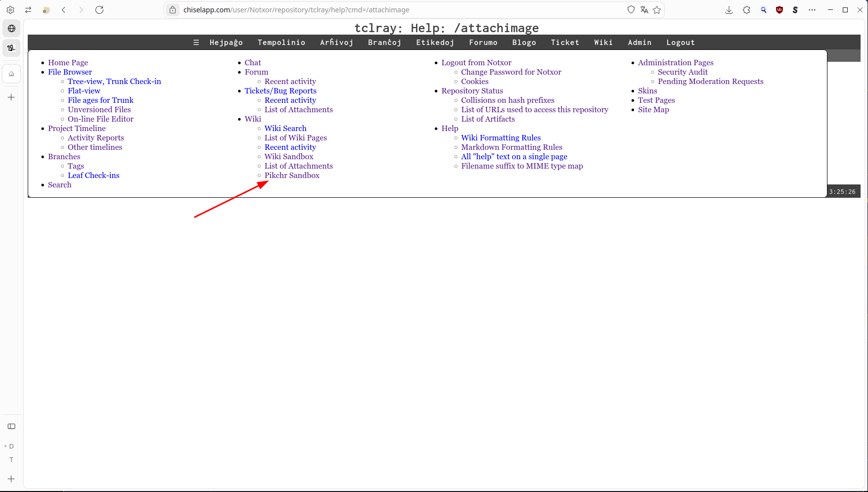The width and height of the screenshot is (868, 492).
Task: Click the magnifier search extension icon
Action: point(764,10)
